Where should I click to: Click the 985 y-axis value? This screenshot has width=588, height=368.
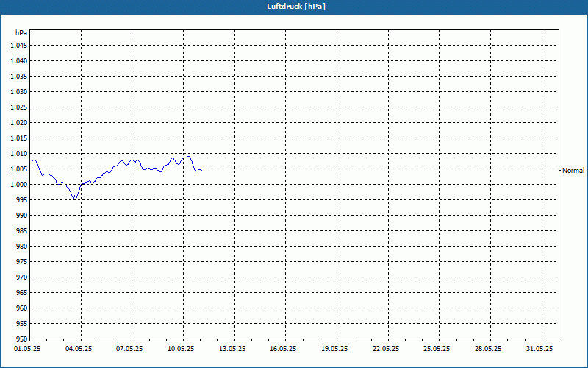tap(22, 231)
